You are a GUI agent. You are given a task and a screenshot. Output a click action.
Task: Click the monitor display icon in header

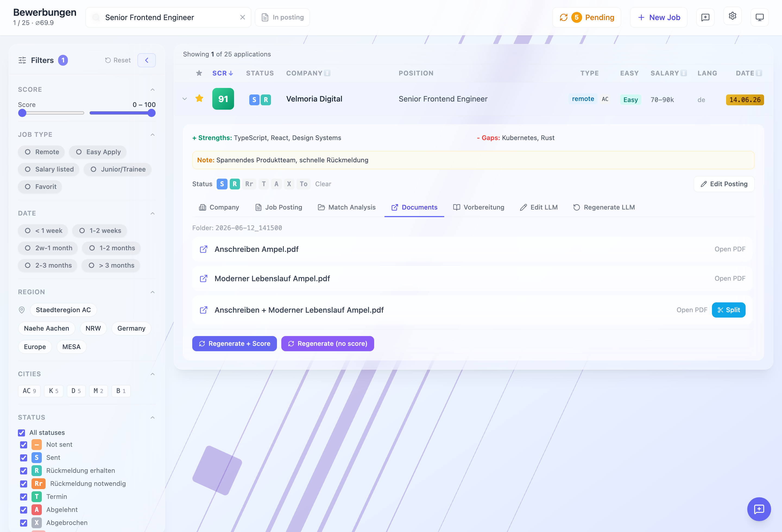759,17
